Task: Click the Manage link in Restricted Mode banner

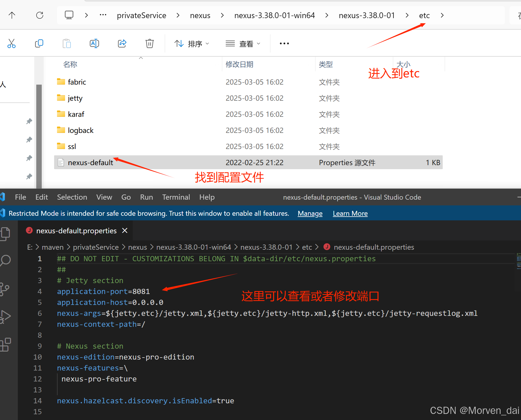Action: (x=310, y=213)
